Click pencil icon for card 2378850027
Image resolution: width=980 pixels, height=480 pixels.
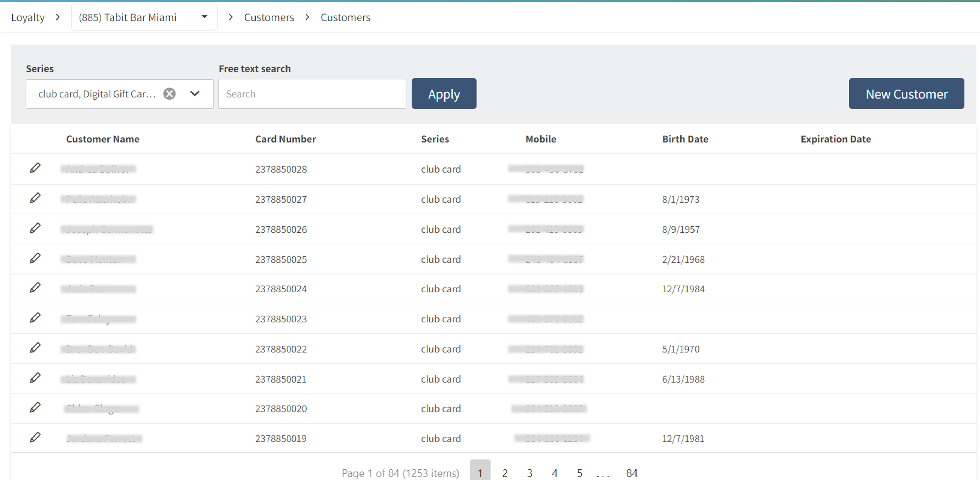point(35,198)
